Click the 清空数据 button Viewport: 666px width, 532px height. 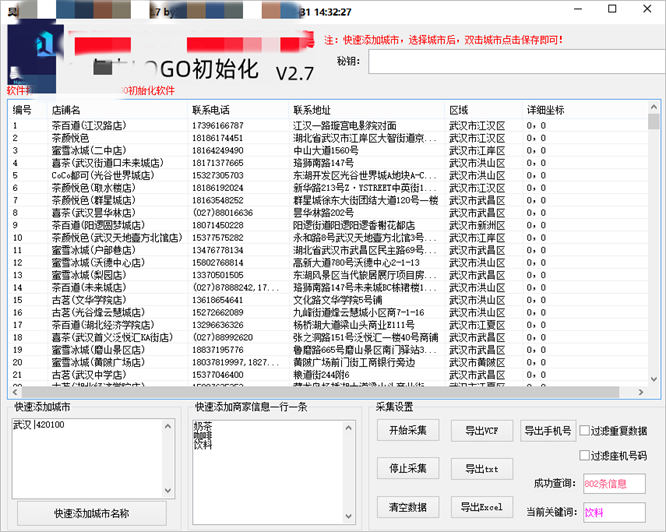408,507
